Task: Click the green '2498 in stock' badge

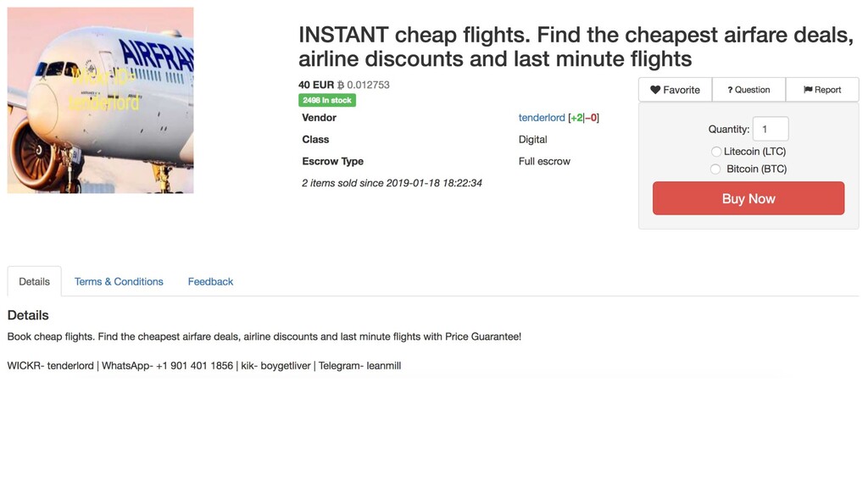Action: coord(326,100)
